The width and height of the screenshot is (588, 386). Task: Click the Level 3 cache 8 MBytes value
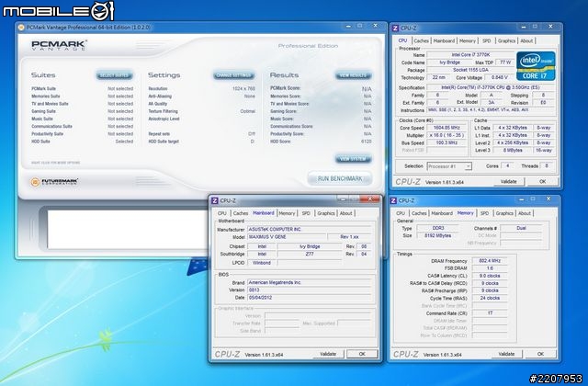(513, 151)
